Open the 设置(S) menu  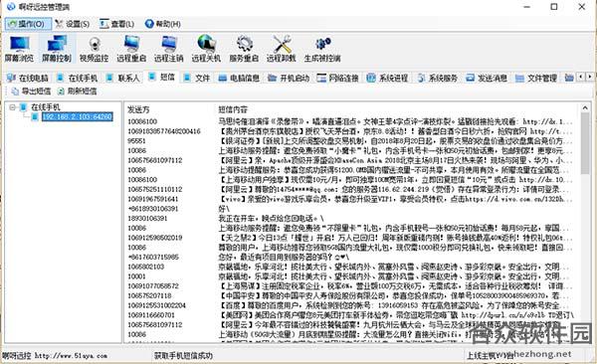coord(73,24)
